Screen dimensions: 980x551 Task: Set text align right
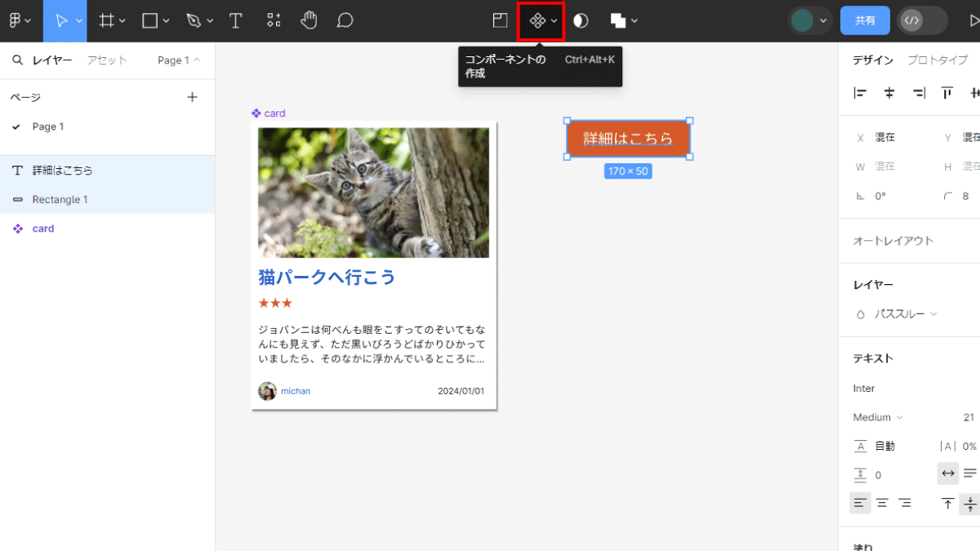[x=904, y=504]
